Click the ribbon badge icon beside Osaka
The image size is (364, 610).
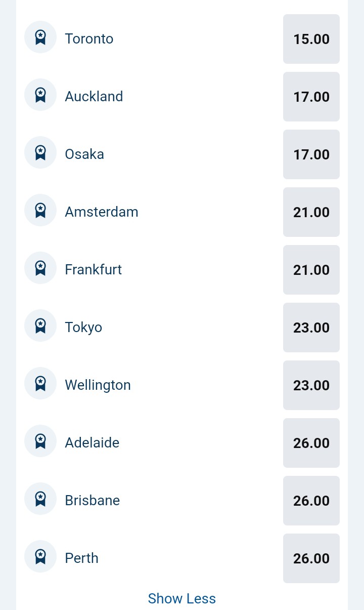tap(40, 153)
